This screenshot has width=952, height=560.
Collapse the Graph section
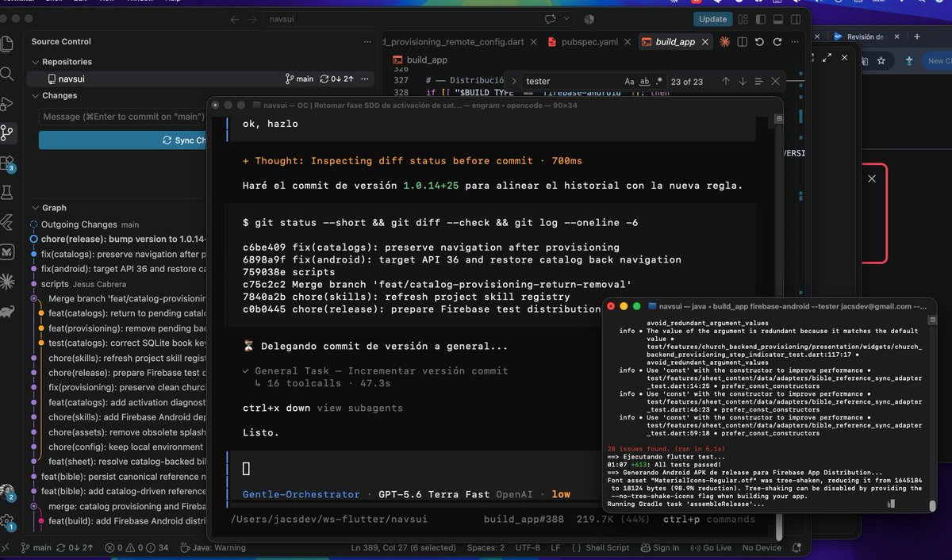pos(35,208)
